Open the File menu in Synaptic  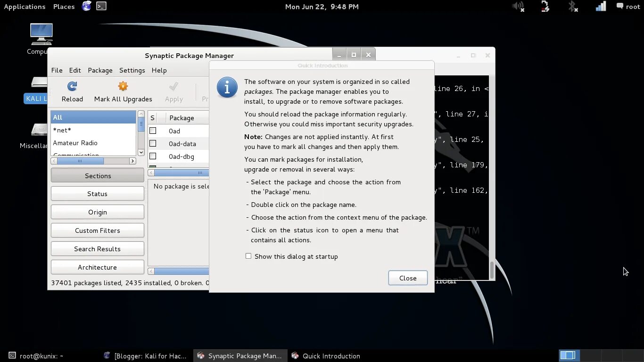coord(57,70)
